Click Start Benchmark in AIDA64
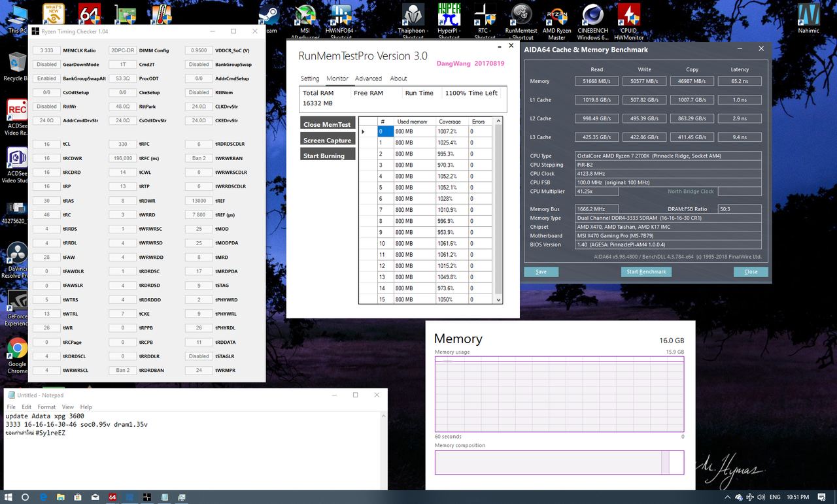 coord(646,271)
